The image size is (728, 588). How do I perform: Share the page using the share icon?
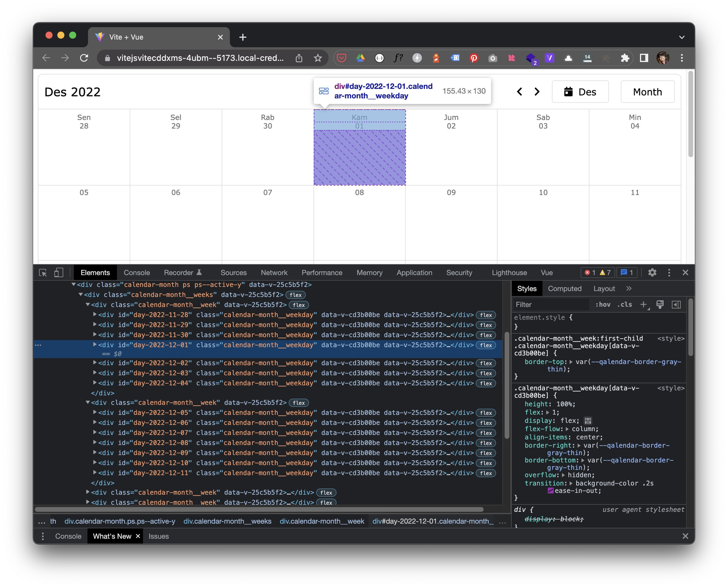pos(299,58)
